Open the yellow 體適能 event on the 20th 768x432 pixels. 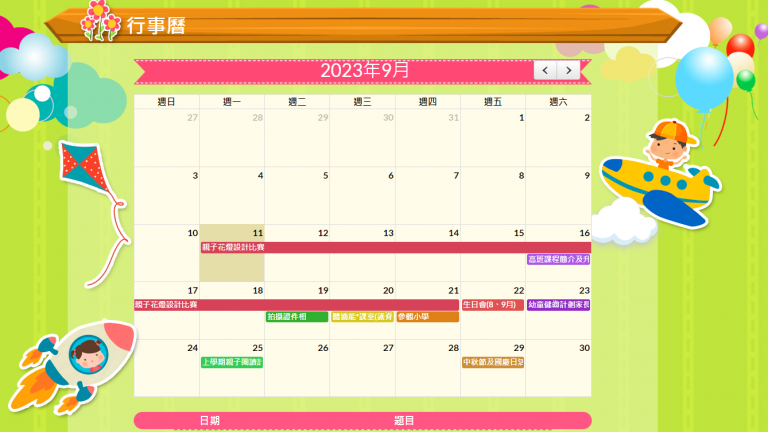[362, 317]
